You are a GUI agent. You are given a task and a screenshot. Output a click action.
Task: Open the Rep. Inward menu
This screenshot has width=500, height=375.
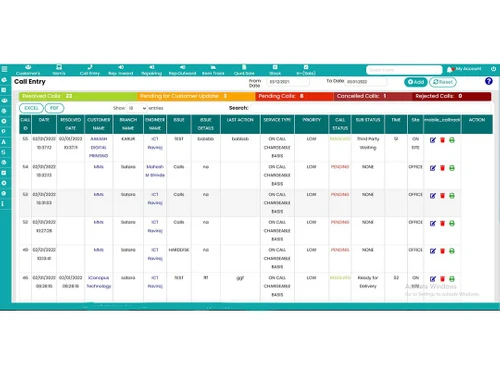pyautogui.click(x=121, y=70)
